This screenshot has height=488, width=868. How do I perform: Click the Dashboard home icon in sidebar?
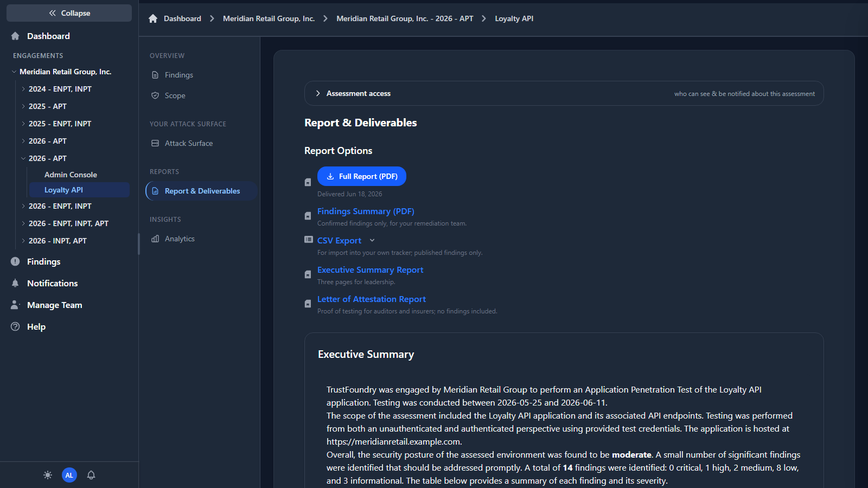[15, 36]
